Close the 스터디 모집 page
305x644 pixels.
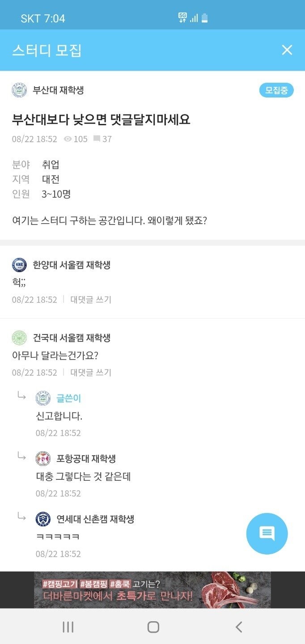[x=287, y=50]
